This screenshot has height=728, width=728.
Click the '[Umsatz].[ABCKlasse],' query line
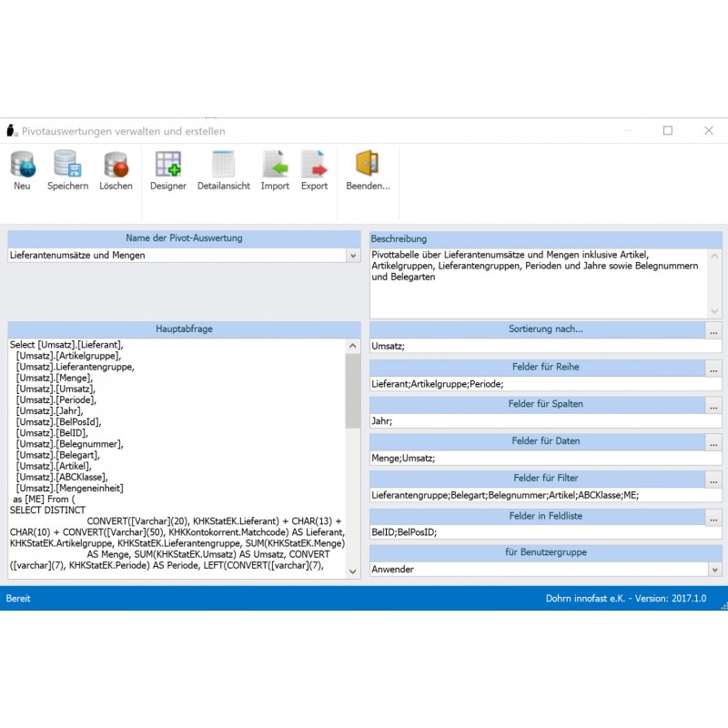tap(62, 477)
